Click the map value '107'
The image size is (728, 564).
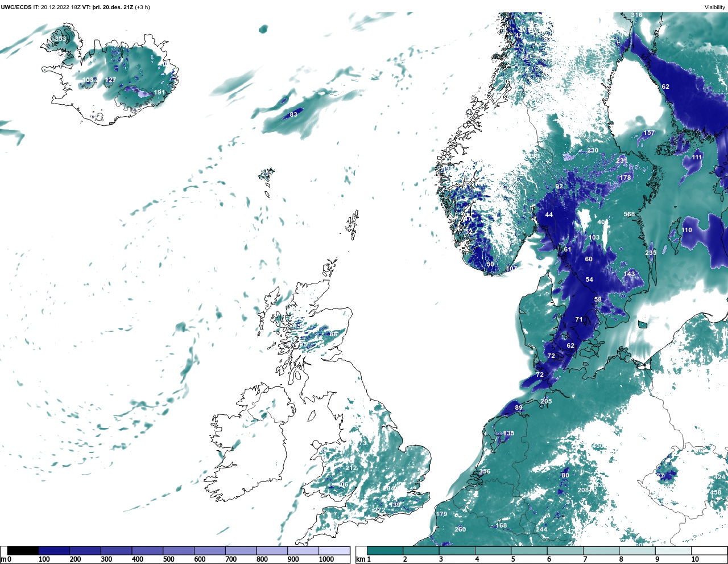pos(511,269)
